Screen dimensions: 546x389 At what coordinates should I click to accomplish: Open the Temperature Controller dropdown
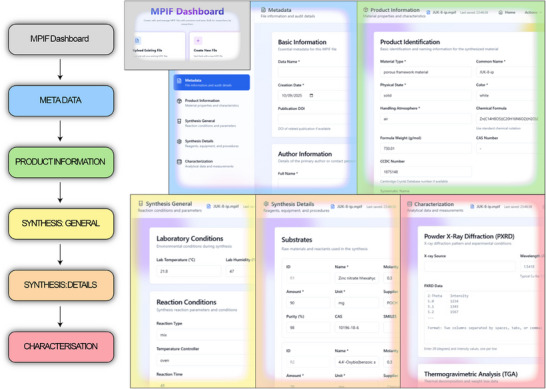pyautogui.click(x=201, y=360)
